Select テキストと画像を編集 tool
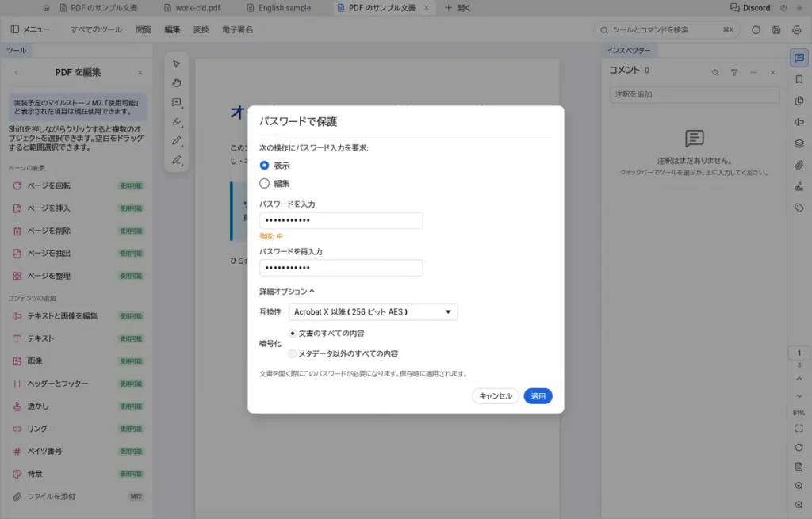The height and width of the screenshot is (519, 812). [78, 315]
